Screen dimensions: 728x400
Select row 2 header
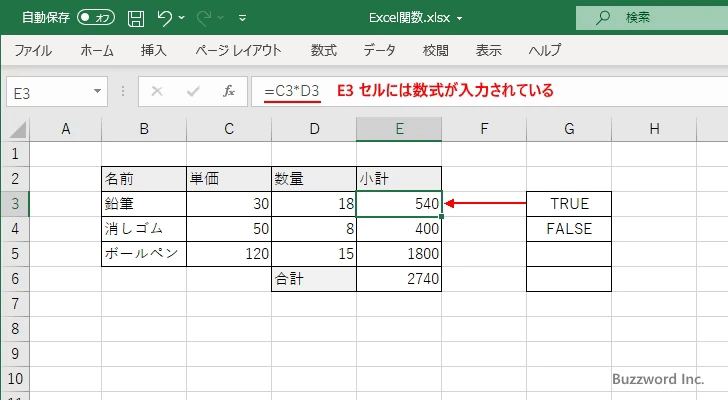pos(15,179)
